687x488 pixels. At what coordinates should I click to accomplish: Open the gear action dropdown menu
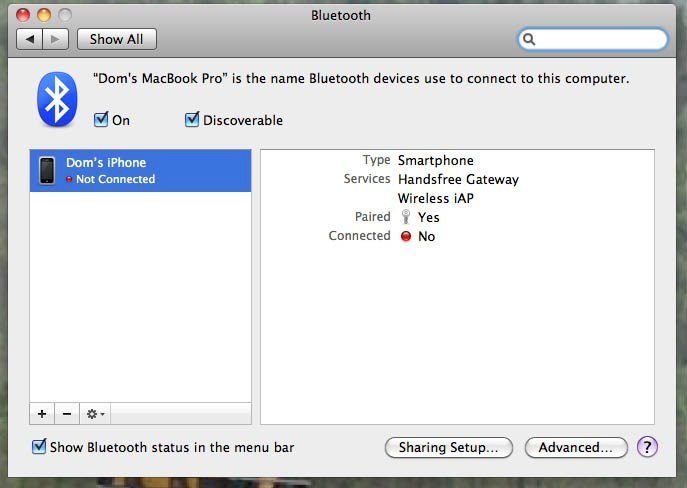click(96, 413)
